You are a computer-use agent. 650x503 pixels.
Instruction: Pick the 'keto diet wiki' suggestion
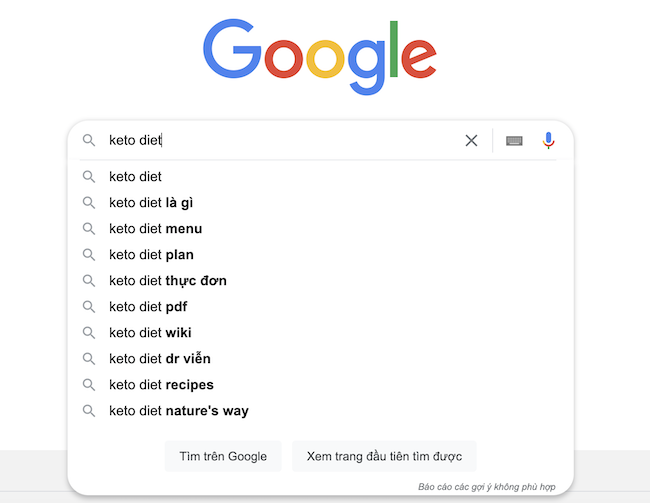(x=150, y=333)
